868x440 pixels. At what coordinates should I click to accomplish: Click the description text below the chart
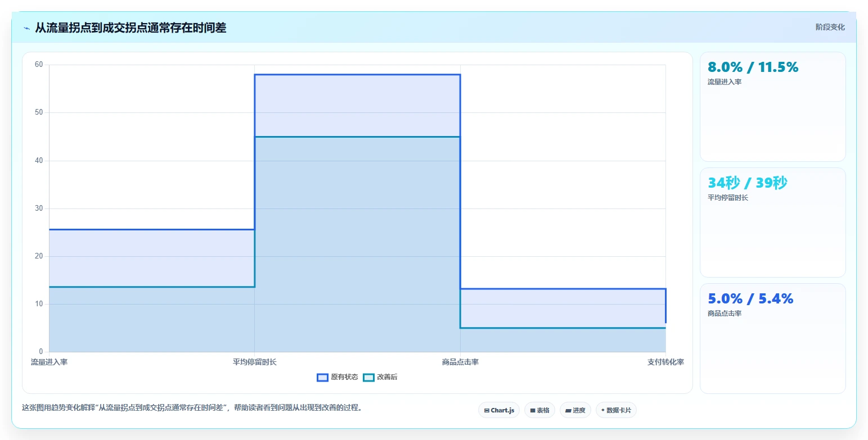192,408
